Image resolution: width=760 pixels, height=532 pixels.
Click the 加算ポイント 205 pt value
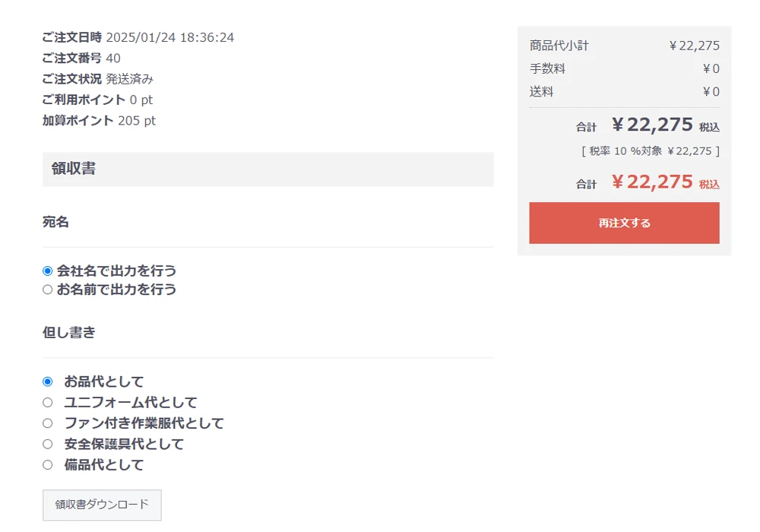click(x=137, y=121)
